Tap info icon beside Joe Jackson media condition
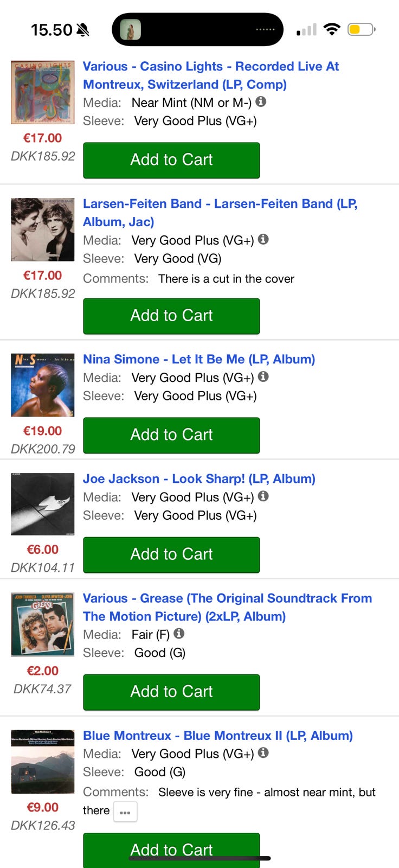Image resolution: width=399 pixels, height=868 pixels. click(263, 496)
